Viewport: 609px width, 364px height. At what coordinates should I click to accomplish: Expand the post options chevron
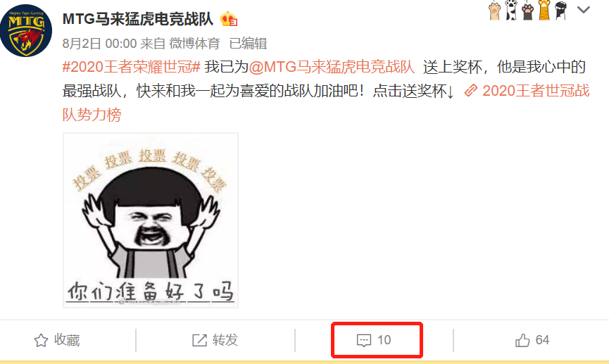tap(584, 10)
